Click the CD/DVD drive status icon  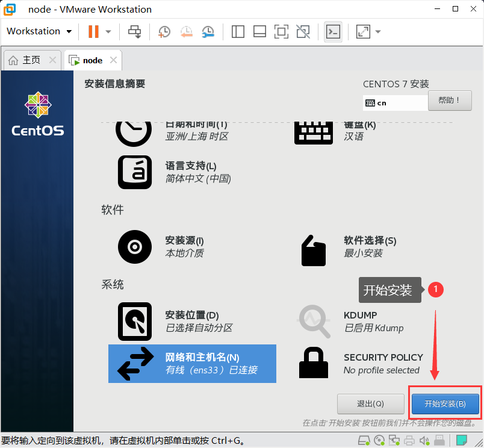[379, 440]
